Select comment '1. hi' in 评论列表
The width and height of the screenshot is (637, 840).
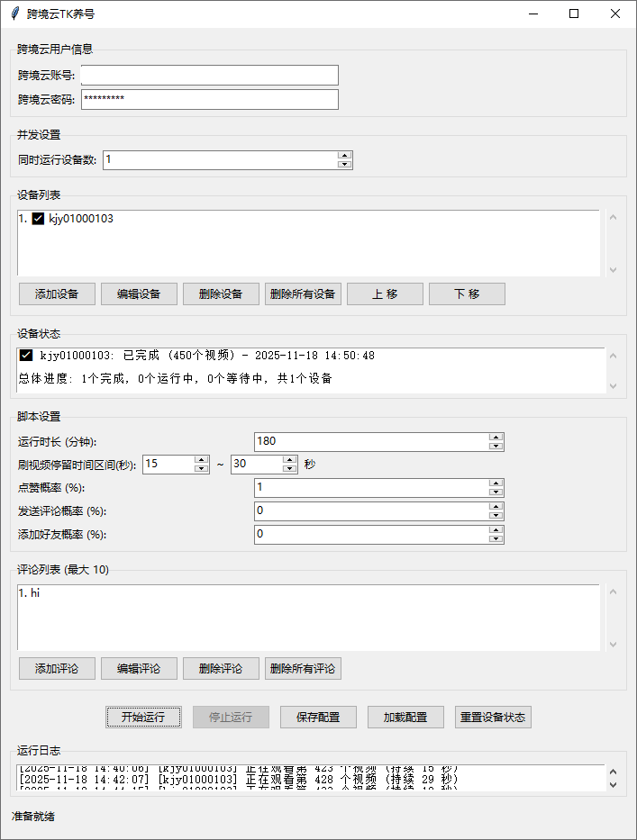pos(29,593)
